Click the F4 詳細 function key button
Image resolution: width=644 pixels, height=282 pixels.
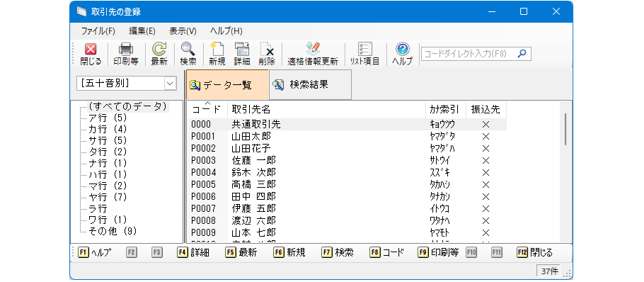coord(193,252)
